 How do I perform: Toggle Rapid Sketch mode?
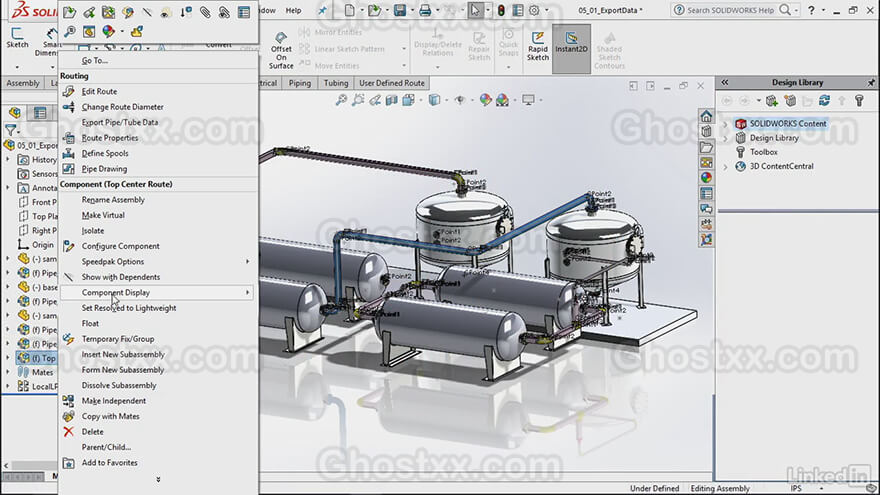(x=538, y=48)
